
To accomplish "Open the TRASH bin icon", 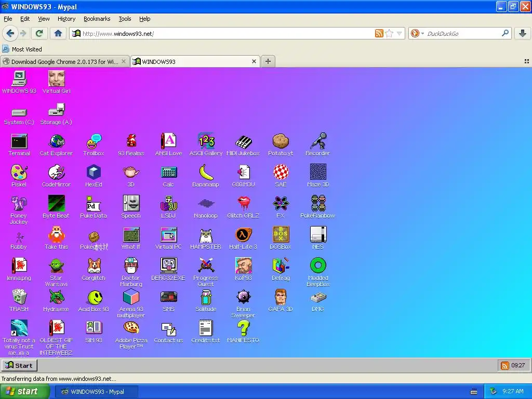I will pyautogui.click(x=19, y=301).
